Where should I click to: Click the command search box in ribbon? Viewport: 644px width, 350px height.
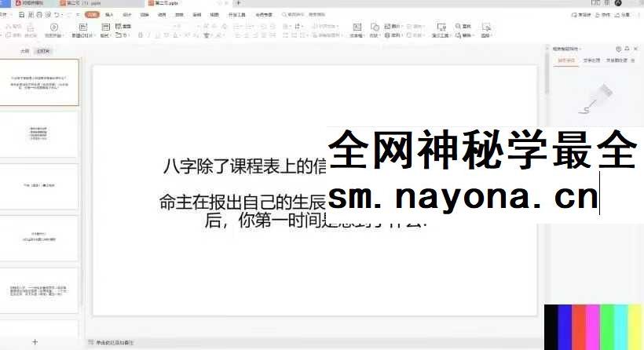tap(304, 15)
